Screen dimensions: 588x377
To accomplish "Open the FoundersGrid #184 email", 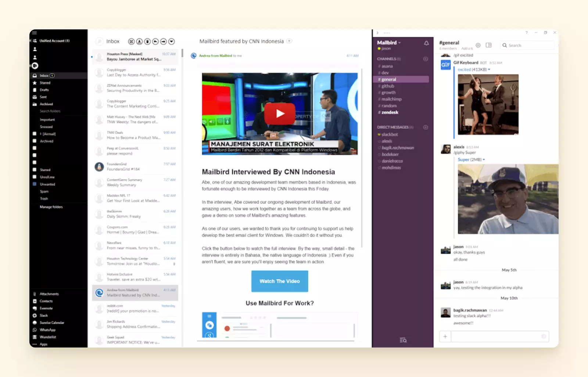I will click(135, 167).
